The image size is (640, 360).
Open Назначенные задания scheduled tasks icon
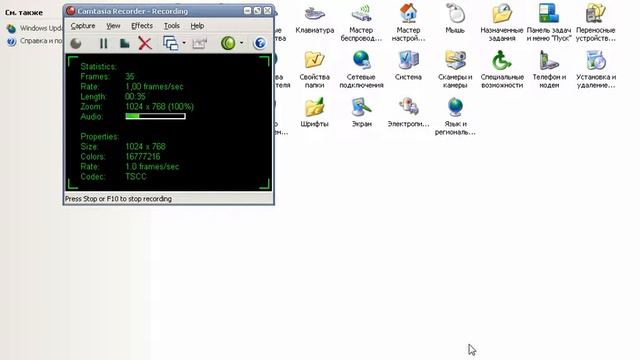coord(502,23)
